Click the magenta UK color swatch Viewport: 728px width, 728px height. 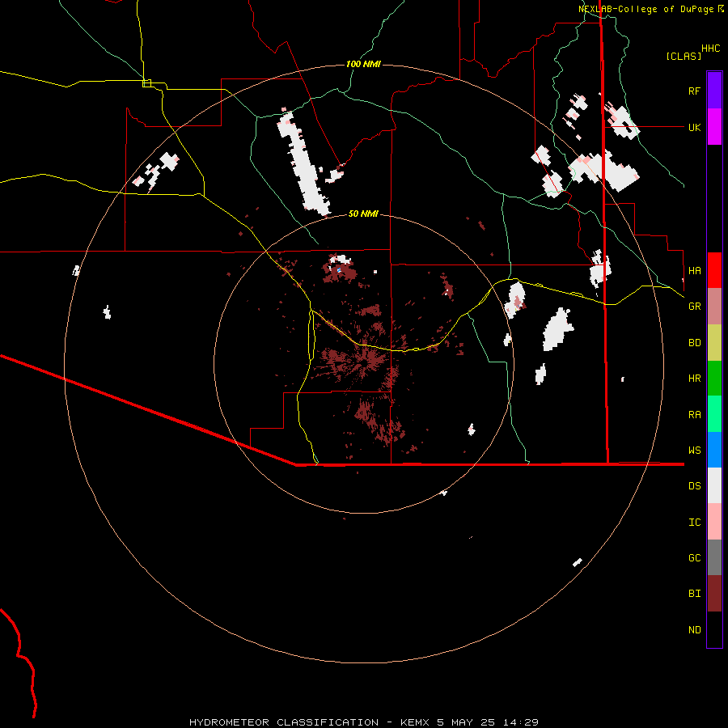click(x=714, y=127)
